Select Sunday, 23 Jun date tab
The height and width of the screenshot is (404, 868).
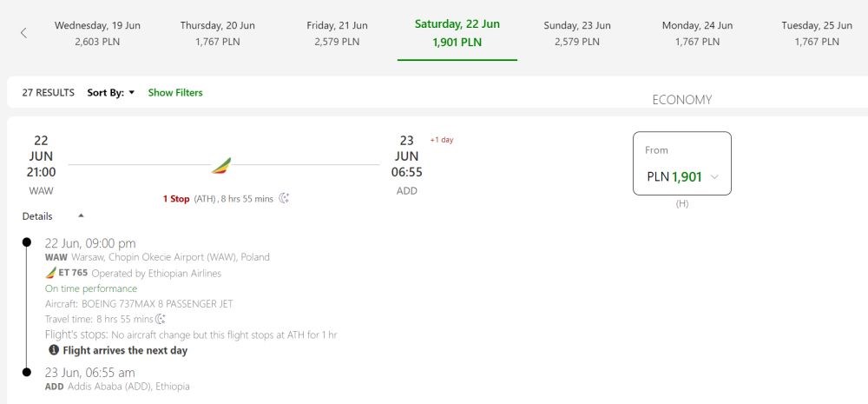coord(577,33)
